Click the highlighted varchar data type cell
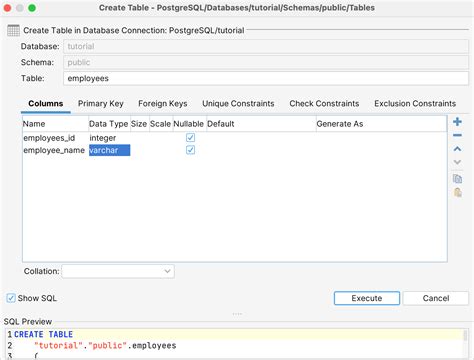 click(109, 150)
